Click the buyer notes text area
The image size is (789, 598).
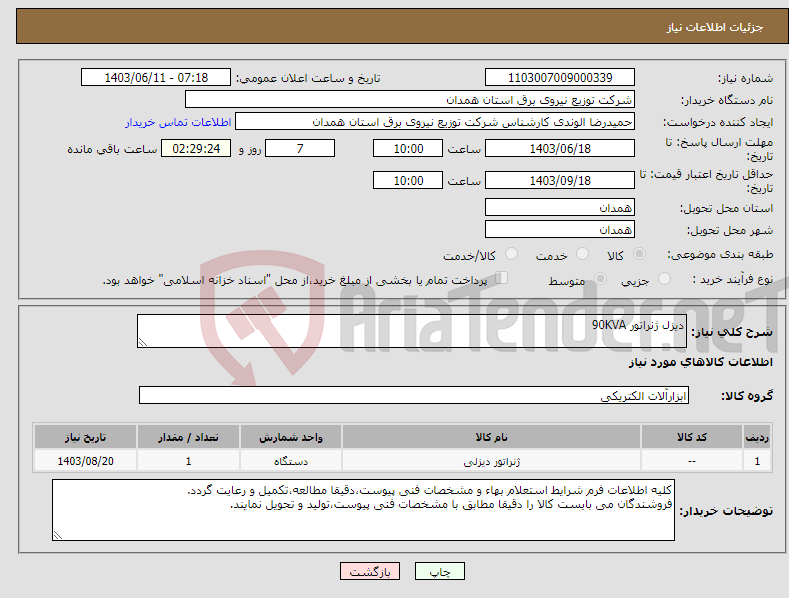[363, 510]
